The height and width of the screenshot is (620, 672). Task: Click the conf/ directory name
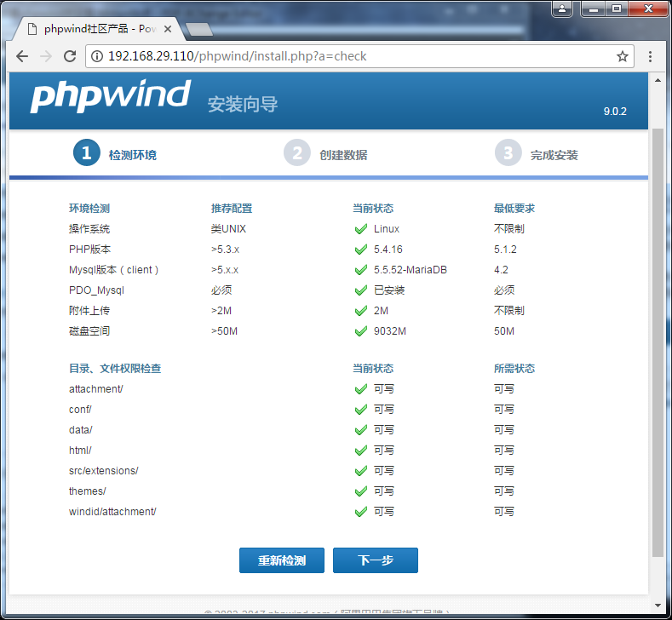(x=80, y=410)
